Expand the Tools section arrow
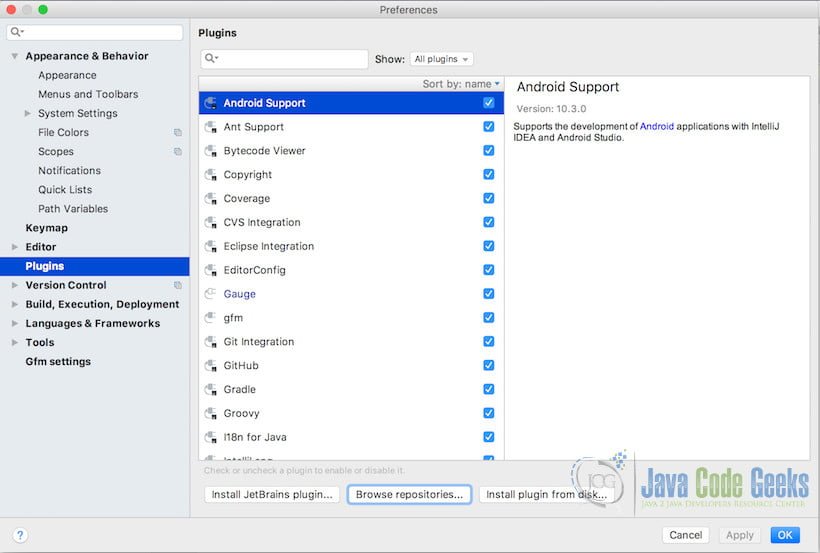Image resolution: width=820 pixels, height=553 pixels. (x=15, y=343)
